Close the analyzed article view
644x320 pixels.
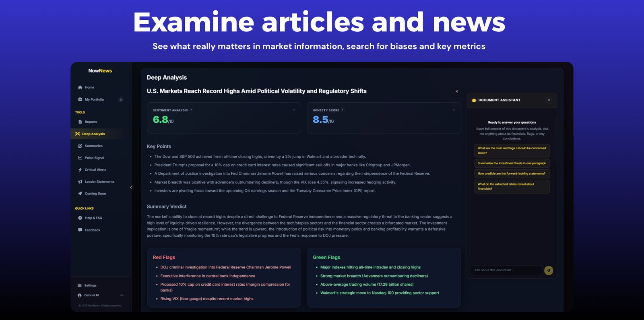(456, 91)
